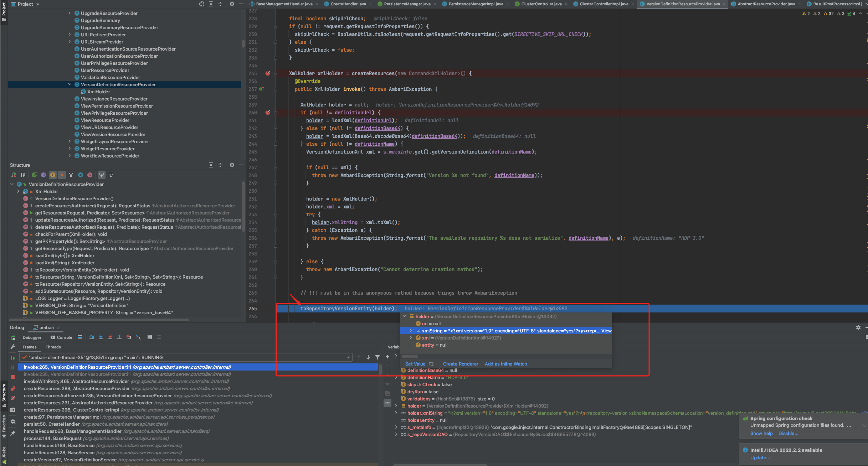
Task: Click the red Stop debugger icon
Action: (13, 377)
